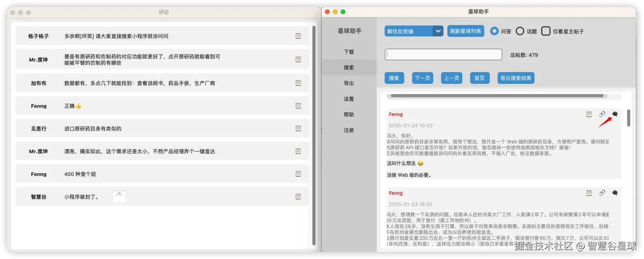Click timestamp 2025-01-24 10:43
This screenshot has height=259, width=644.
[x=410, y=125]
